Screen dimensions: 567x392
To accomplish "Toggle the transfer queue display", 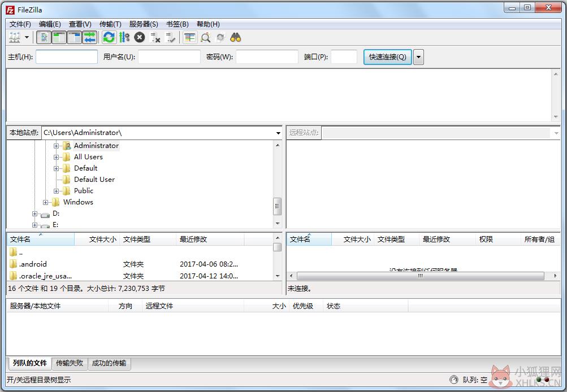I will pyautogui.click(x=90, y=37).
